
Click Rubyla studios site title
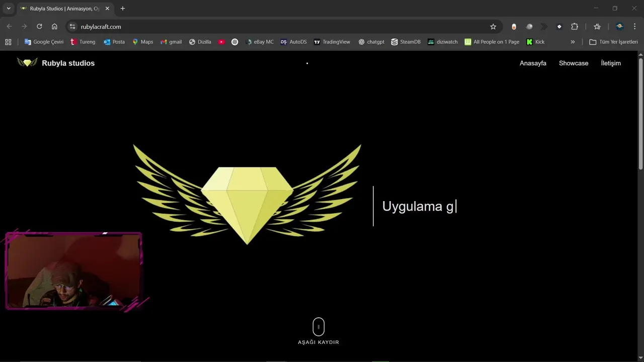click(x=68, y=63)
